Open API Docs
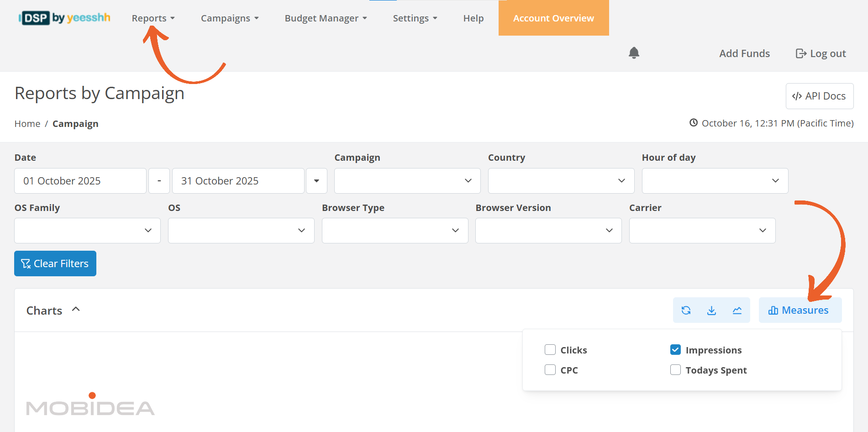 819,96
